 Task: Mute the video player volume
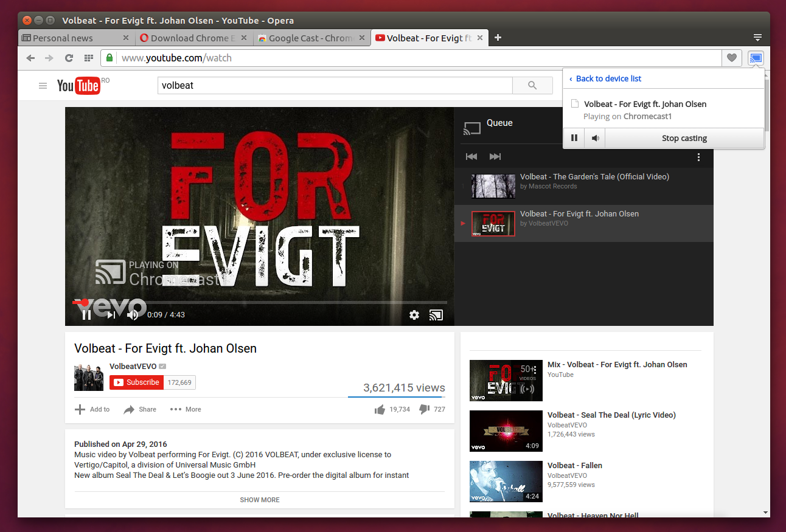tap(133, 315)
